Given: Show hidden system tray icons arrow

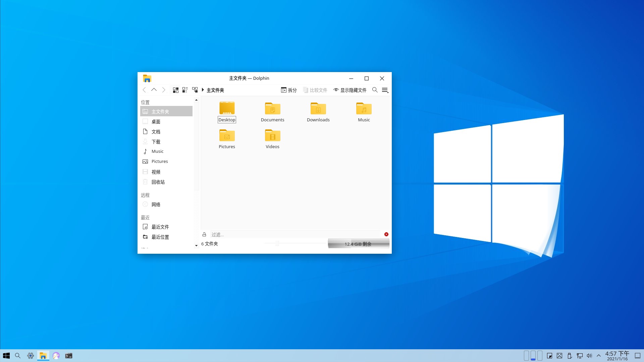Looking at the screenshot, I should pos(599,356).
